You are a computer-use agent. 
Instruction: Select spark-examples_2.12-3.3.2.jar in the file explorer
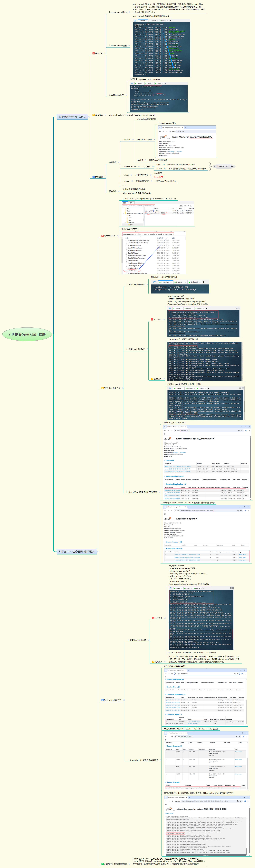pos(156,213)
